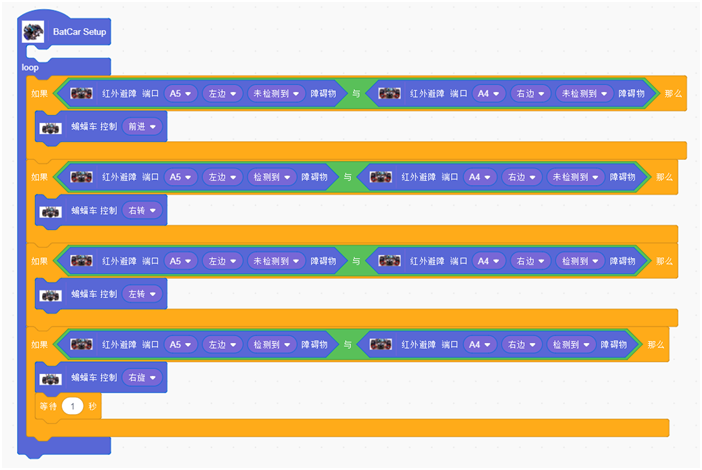
Task: Click the car icon in the 左转 control block
Action: [50, 294]
